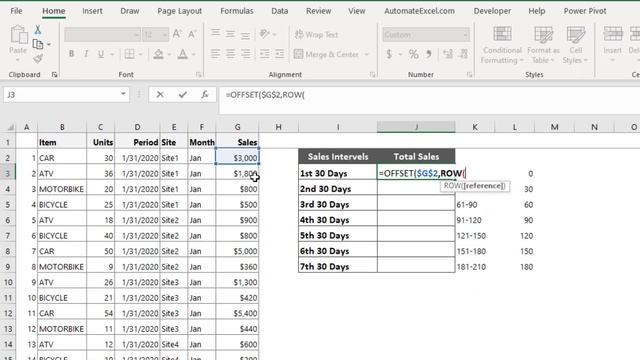Toggle Center alignment
Viewport: 640px width, 360px height.
coord(230,53)
